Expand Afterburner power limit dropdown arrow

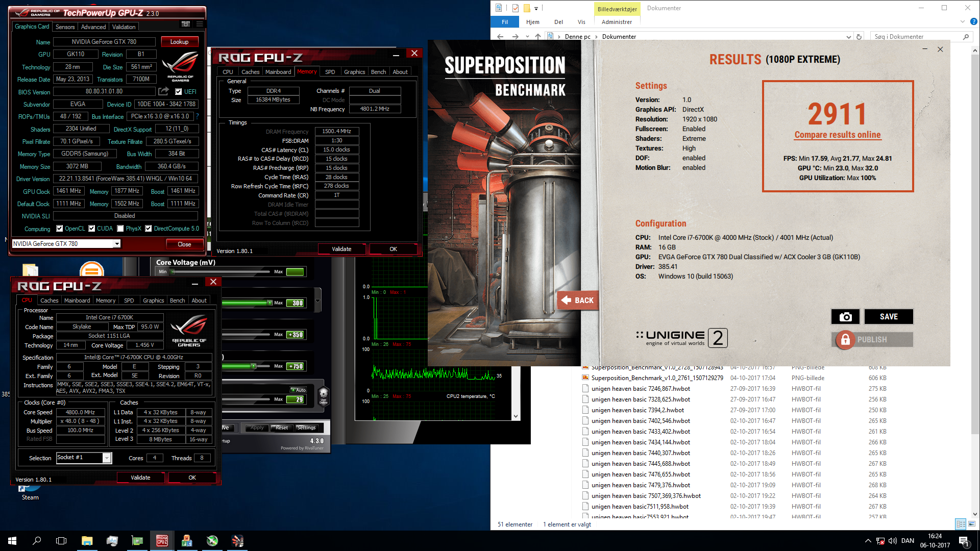click(x=318, y=301)
